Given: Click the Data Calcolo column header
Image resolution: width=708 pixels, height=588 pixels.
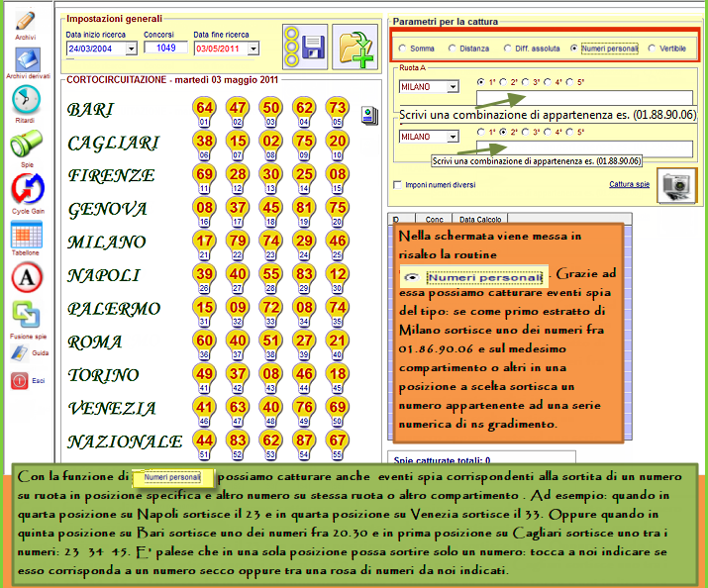Looking at the screenshot, I should (480, 219).
